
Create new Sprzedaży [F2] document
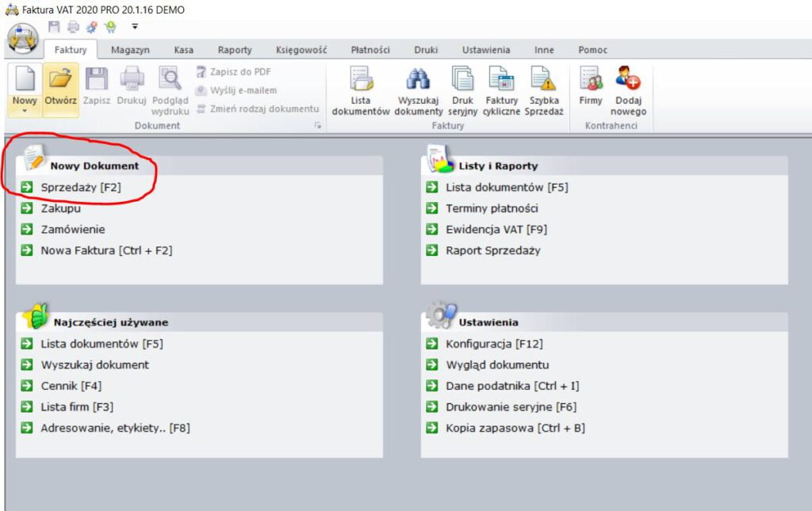(81, 188)
